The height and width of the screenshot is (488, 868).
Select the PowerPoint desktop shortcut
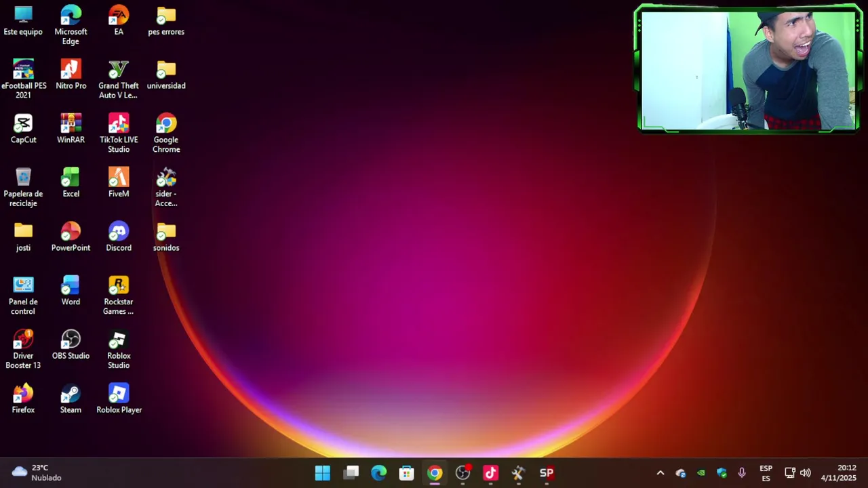click(x=71, y=237)
